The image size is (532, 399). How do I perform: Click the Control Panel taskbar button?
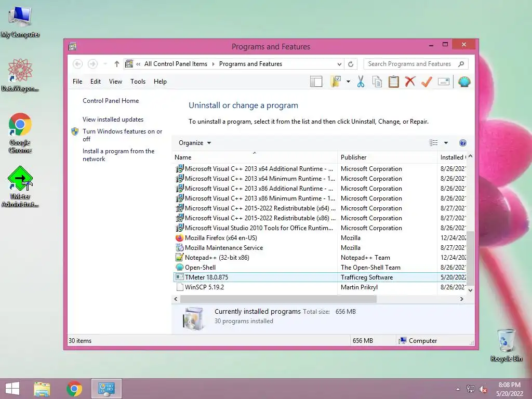[106, 389]
